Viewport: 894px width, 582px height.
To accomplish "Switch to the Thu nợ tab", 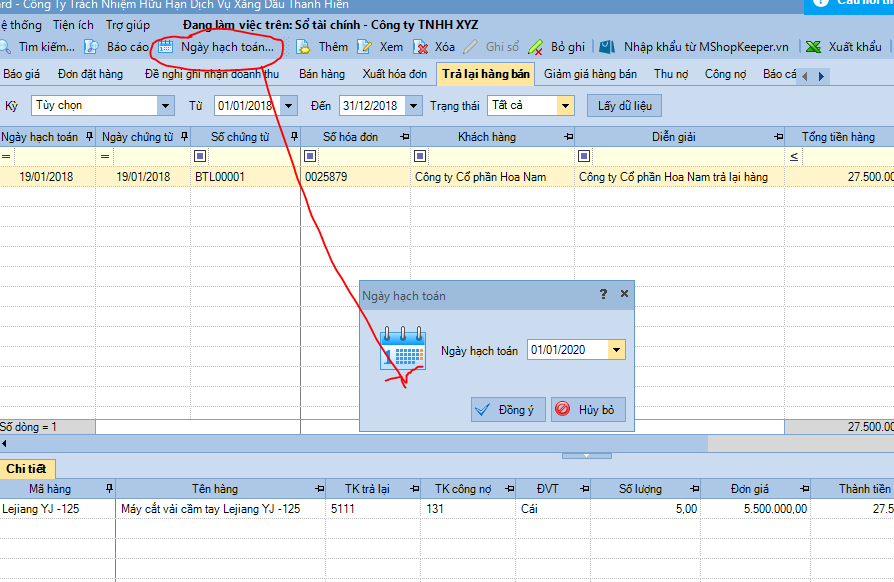I will [x=671, y=74].
